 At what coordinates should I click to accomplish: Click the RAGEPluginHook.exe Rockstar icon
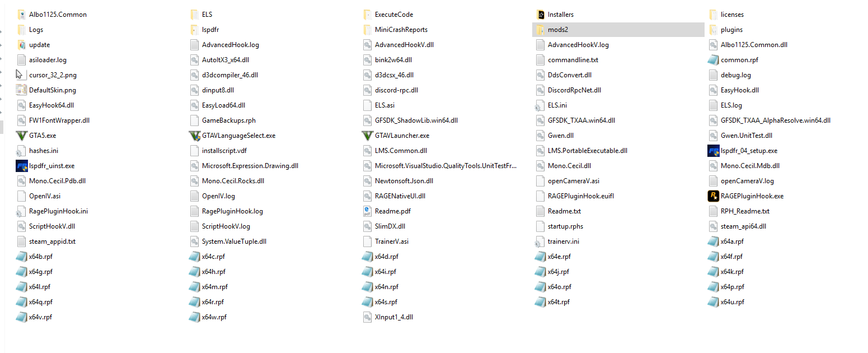click(x=713, y=196)
